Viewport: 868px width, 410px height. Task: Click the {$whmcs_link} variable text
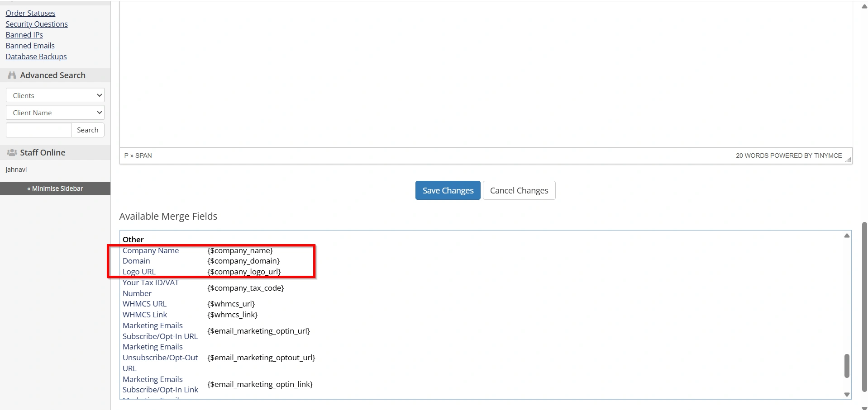(233, 315)
